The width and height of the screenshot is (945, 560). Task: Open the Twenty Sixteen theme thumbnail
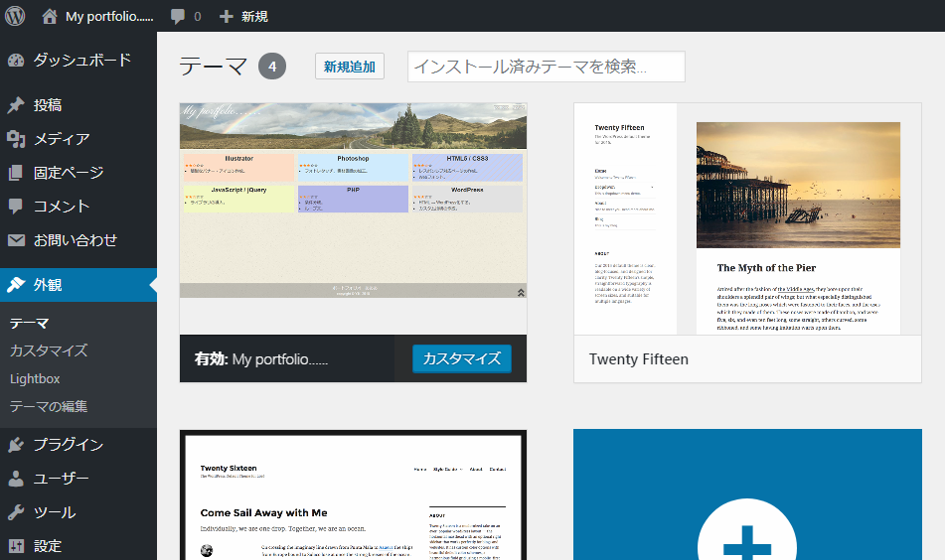[353, 495]
